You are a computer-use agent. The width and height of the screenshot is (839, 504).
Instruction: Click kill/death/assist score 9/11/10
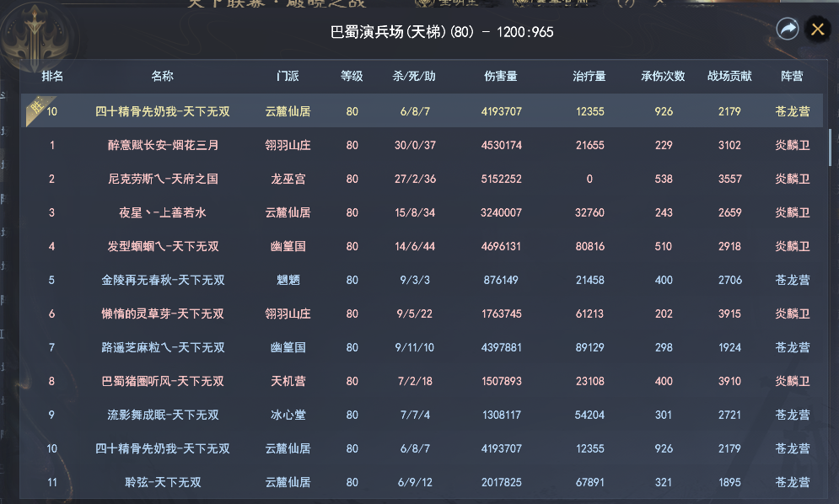(x=415, y=347)
